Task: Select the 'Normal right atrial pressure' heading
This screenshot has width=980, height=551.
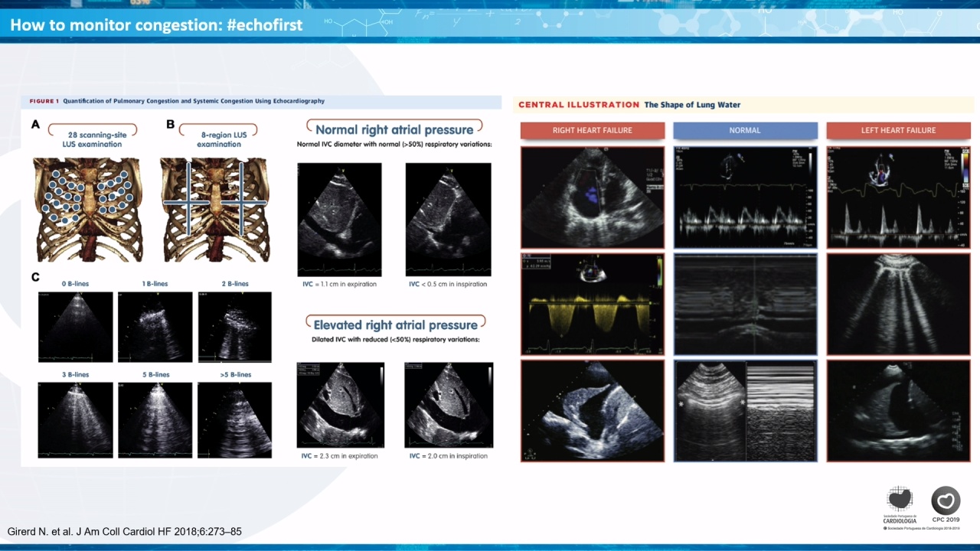Action: [x=394, y=129]
